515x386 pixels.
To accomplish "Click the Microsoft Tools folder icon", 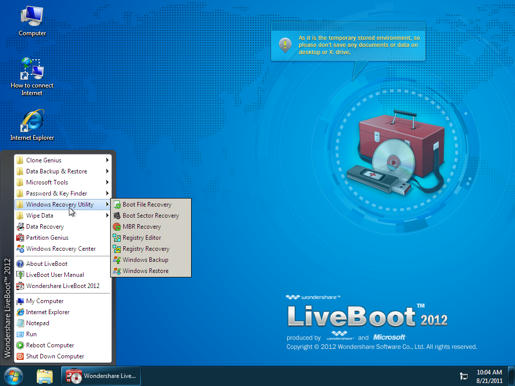I will pyautogui.click(x=20, y=182).
